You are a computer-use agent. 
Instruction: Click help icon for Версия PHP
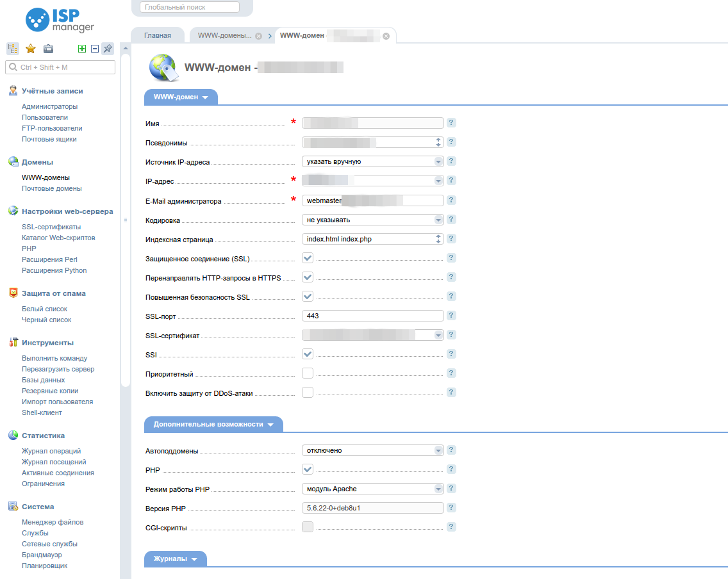pyautogui.click(x=451, y=507)
